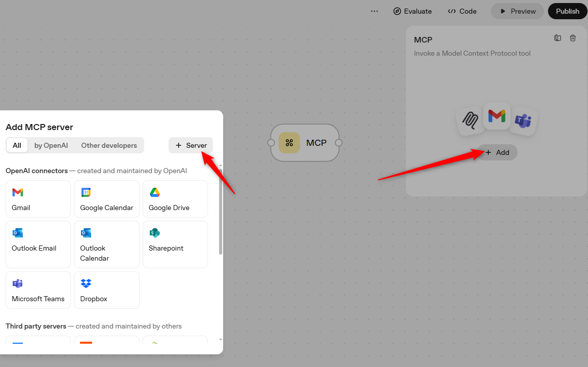The width and height of the screenshot is (588, 367).
Task: Open the Sharepoint connector
Action: tap(175, 244)
